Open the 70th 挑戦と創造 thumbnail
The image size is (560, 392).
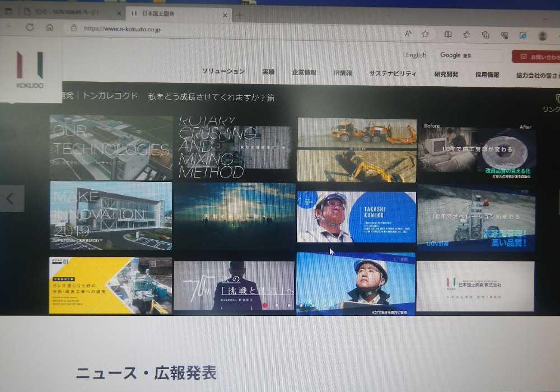coord(234,286)
